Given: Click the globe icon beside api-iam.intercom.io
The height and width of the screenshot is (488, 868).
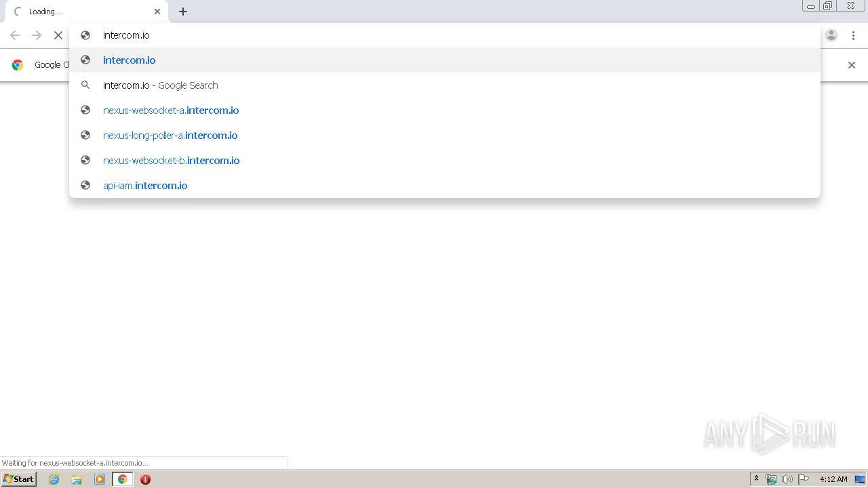Looking at the screenshot, I should coord(85,185).
